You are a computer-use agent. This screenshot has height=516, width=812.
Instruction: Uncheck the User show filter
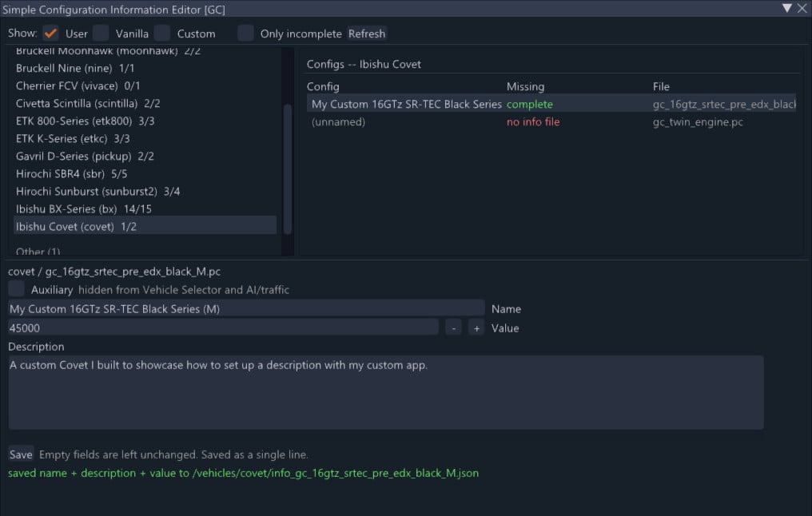tap(50, 33)
